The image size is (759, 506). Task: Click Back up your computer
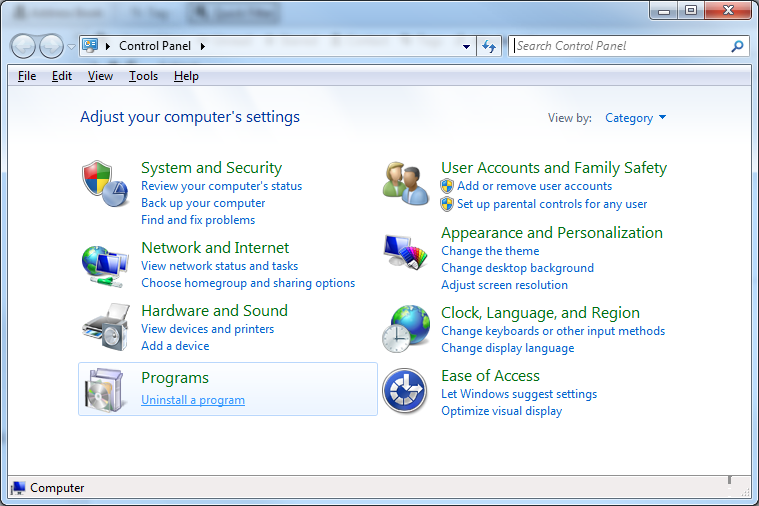click(x=203, y=203)
